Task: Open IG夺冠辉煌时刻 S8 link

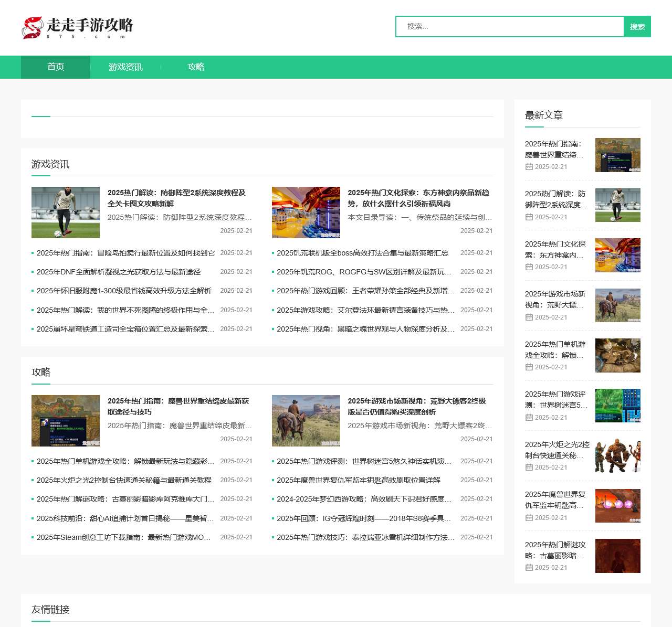Action: pyautogui.click(x=364, y=518)
